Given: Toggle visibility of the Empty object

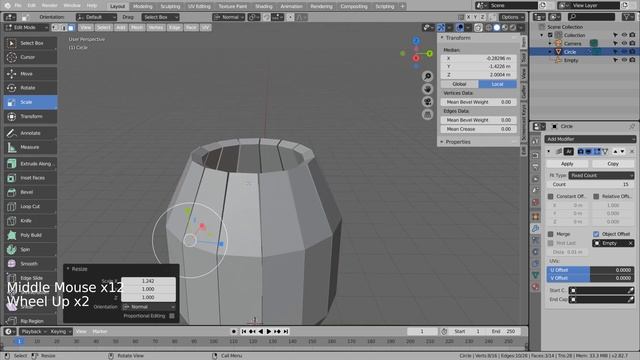Looking at the screenshot, I should coord(624,60).
